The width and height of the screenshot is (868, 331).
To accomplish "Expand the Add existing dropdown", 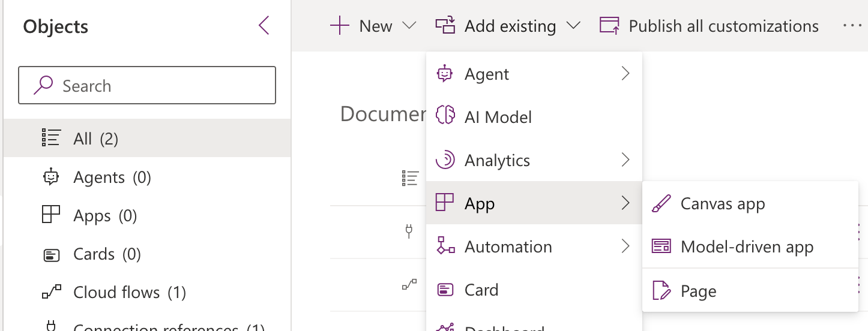I will 573,26.
